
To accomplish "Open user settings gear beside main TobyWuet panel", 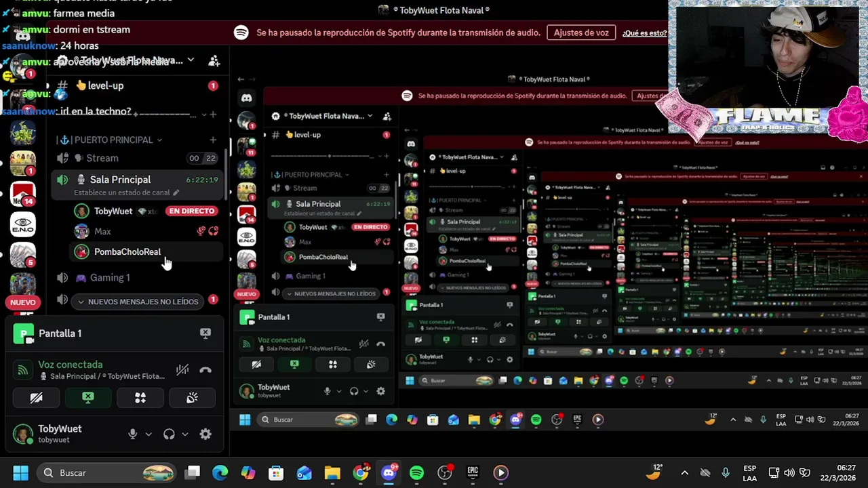I will (x=205, y=434).
